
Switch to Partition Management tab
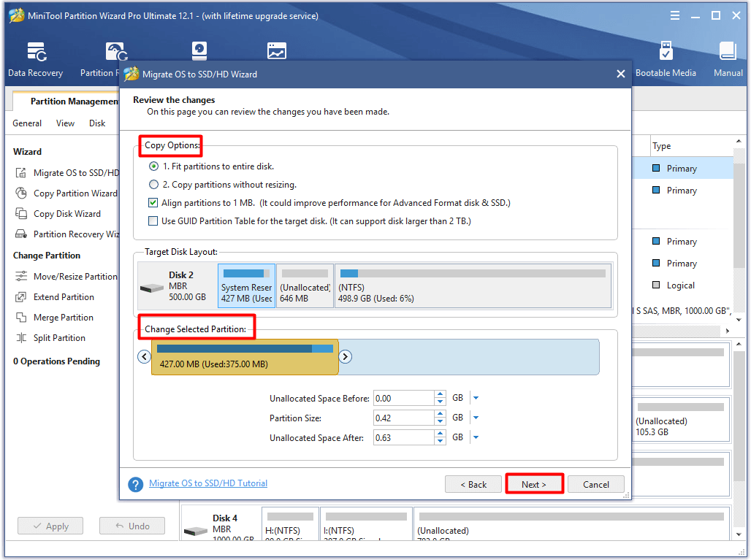66,101
